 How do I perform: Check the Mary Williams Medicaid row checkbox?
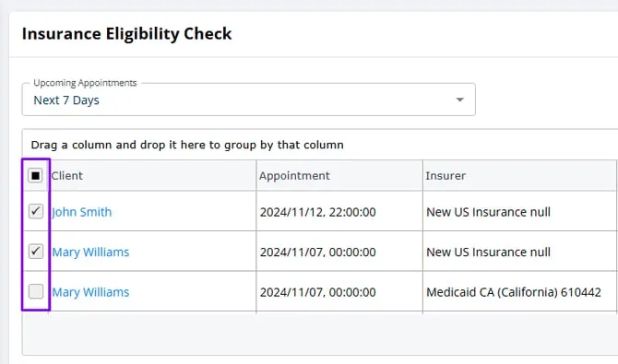pyautogui.click(x=35, y=291)
